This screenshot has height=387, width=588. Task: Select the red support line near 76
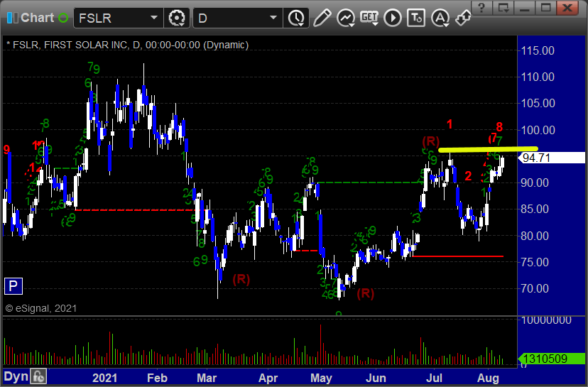457,256
